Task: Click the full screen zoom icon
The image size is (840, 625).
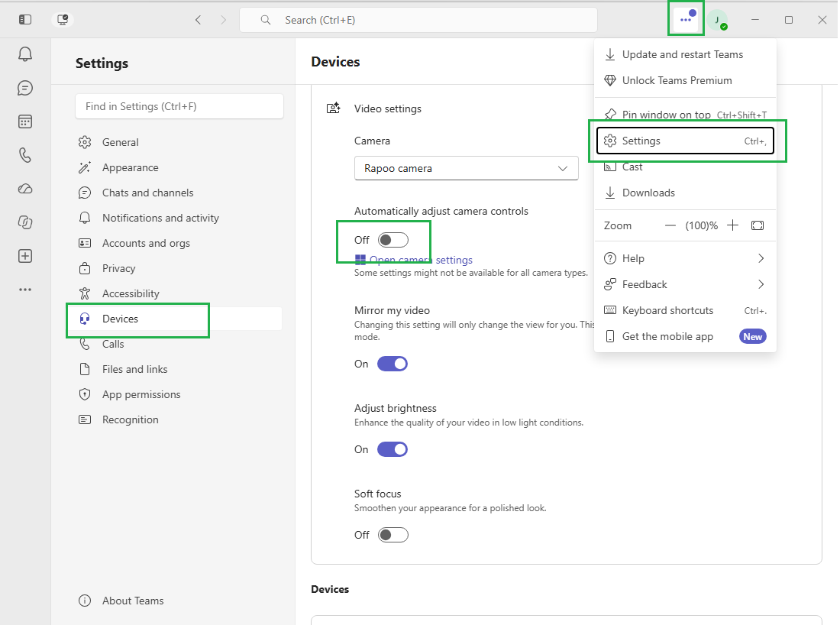Action: point(758,225)
